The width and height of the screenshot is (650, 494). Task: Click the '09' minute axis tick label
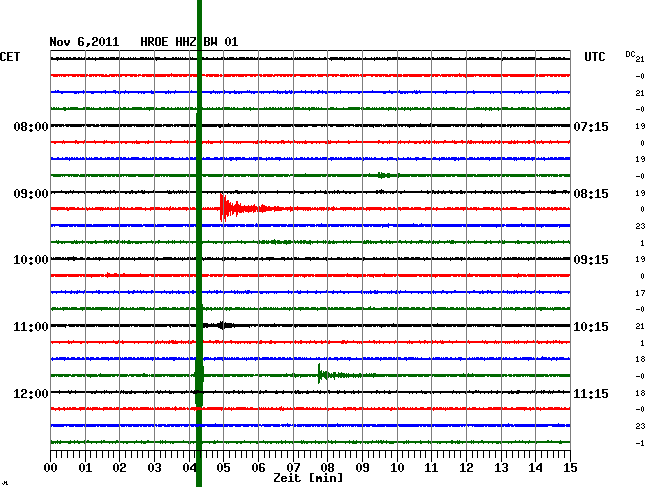point(362,468)
